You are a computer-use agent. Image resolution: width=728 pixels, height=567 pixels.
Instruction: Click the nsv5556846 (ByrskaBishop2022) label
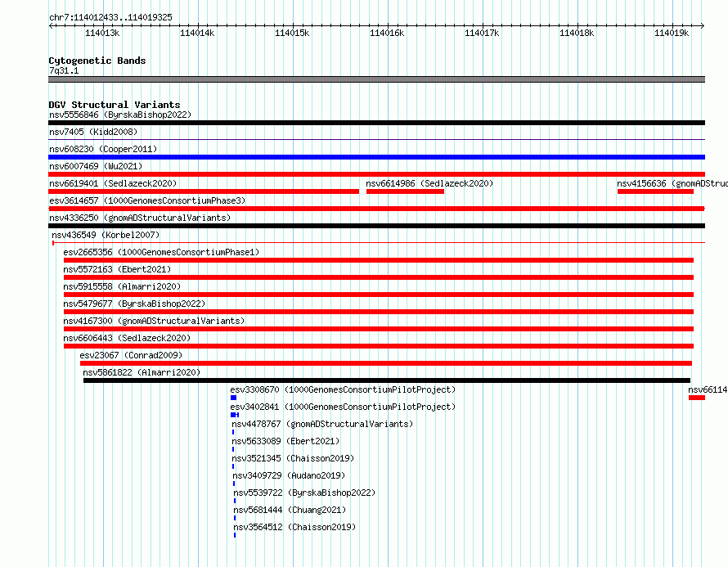click(x=120, y=115)
